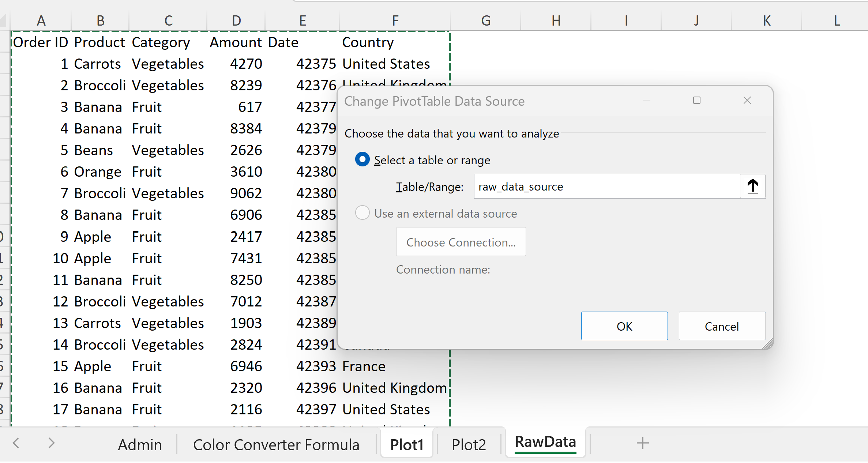
Task: Click the Country header cell
Action: pos(368,42)
